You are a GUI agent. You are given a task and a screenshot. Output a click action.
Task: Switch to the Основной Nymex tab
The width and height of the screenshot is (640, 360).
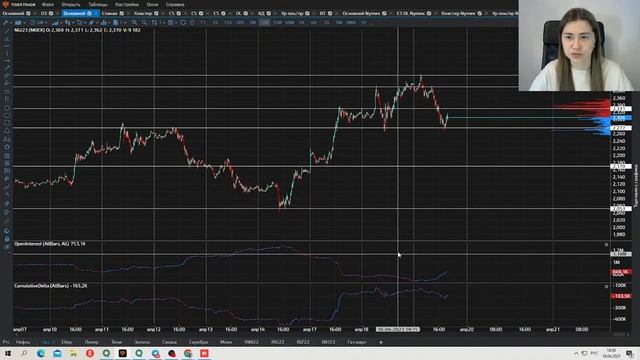(x=361, y=13)
